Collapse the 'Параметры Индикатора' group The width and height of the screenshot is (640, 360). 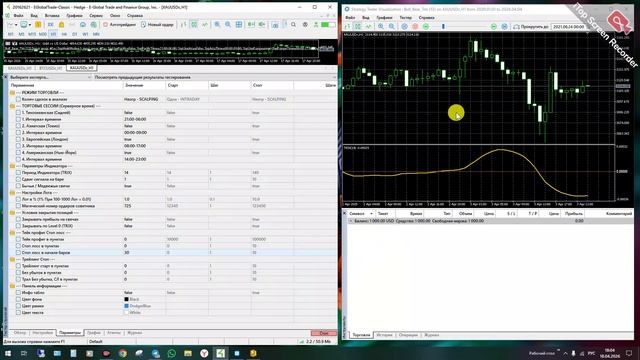[12, 166]
